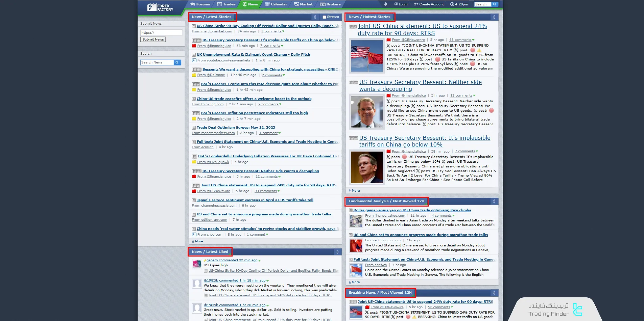This screenshot has width=644, height=321.
Task: Collapse the Latest Liked panel icon
Action: (337, 252)
